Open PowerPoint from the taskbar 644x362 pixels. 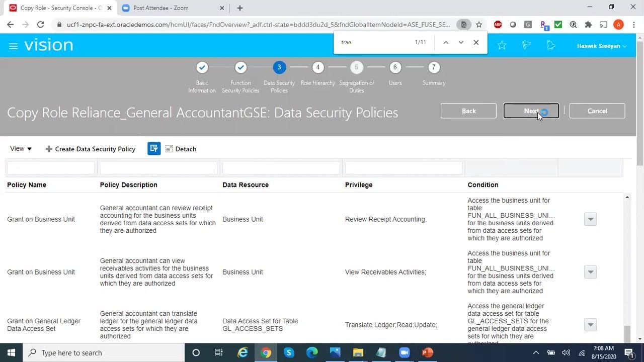coord(427,352)
